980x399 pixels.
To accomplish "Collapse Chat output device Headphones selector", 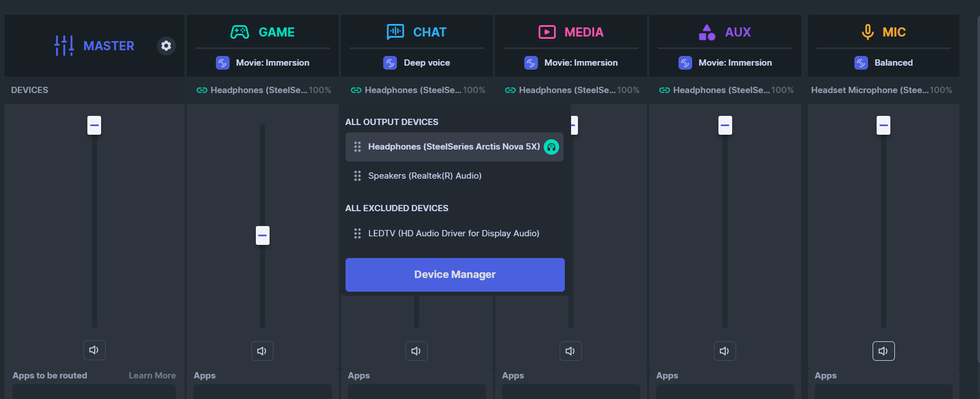I will pyautogui.click(x=417, y=90).
